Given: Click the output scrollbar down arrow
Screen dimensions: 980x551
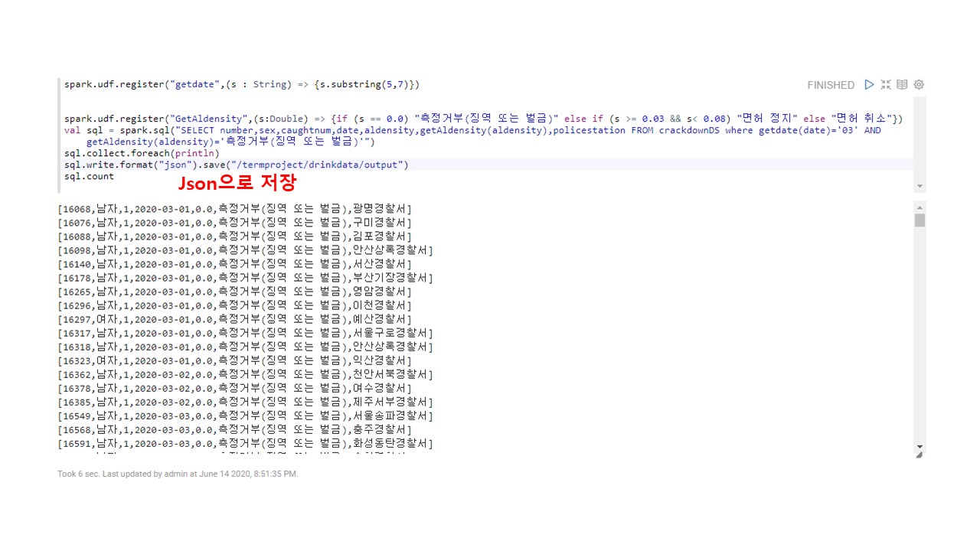Looking at the screenshot, I should (x=920, y=447).
